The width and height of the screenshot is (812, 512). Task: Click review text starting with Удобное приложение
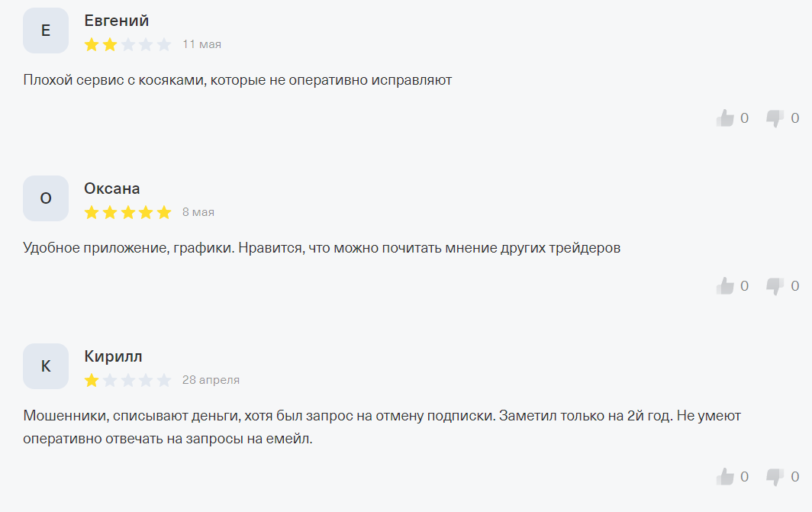(x=321, y=247)
